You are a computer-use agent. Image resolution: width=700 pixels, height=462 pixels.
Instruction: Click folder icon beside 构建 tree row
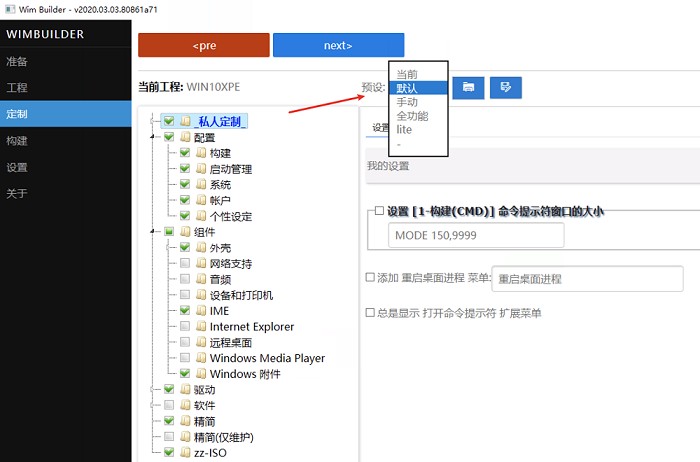pyautogui.click(x=201, y=153)
